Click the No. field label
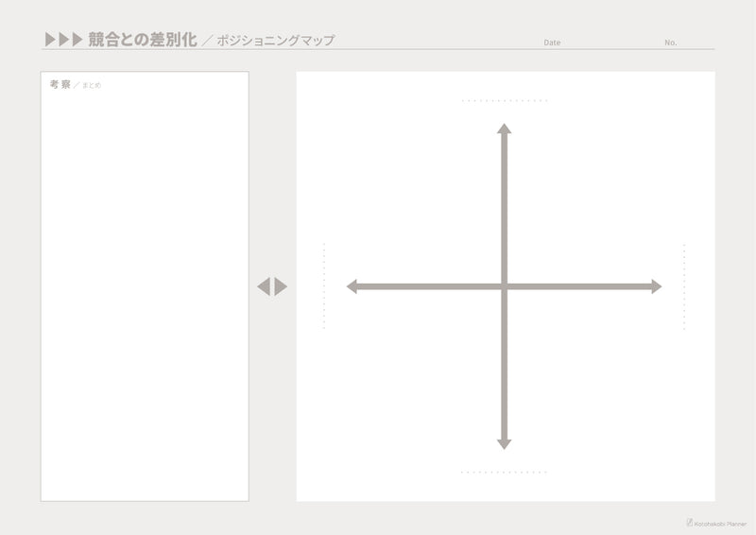This screenshot has height=535, width=756. point(671,43)
